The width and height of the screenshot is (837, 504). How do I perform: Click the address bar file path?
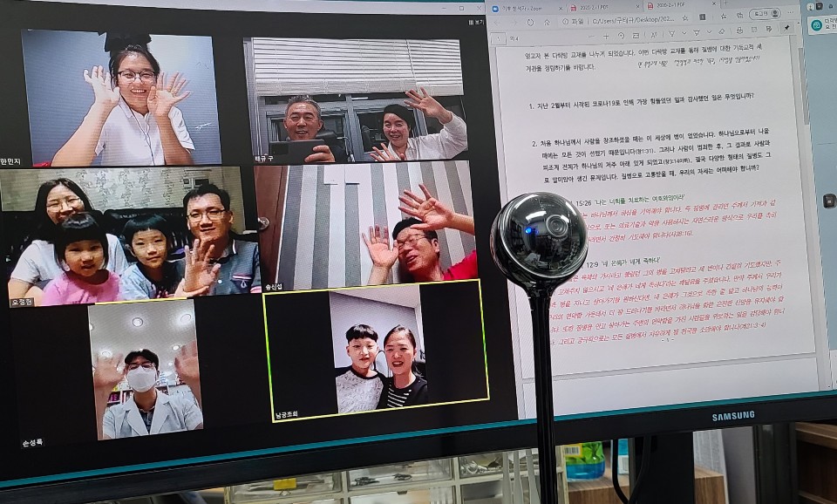click(x=633, y=20)
